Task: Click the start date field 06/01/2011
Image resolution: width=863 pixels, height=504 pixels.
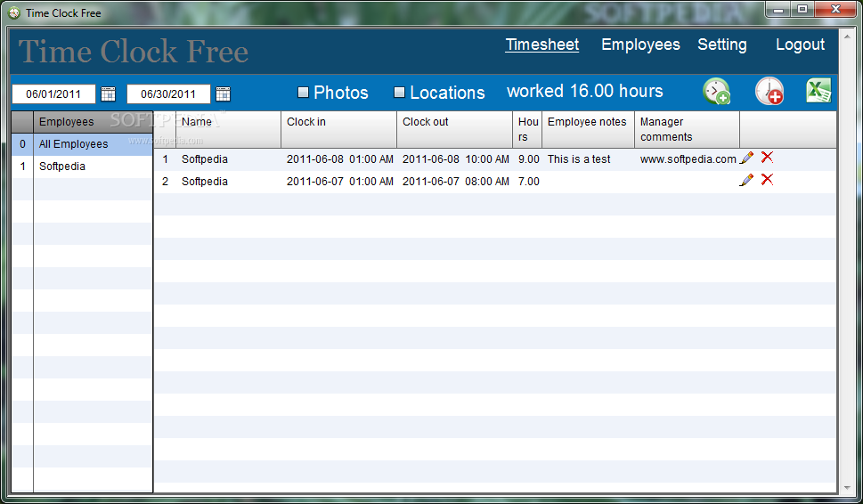Action: tap(53, 94)
